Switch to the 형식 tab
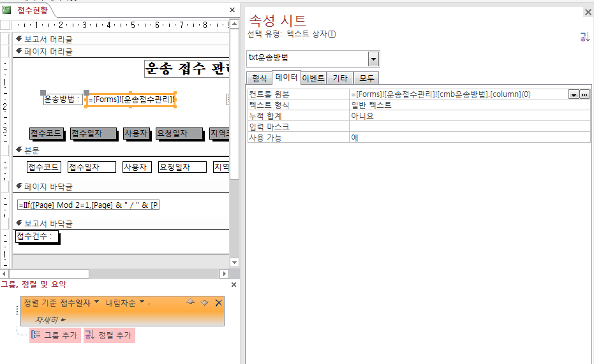This screenshot has width=594, height=364. (259, 78)
